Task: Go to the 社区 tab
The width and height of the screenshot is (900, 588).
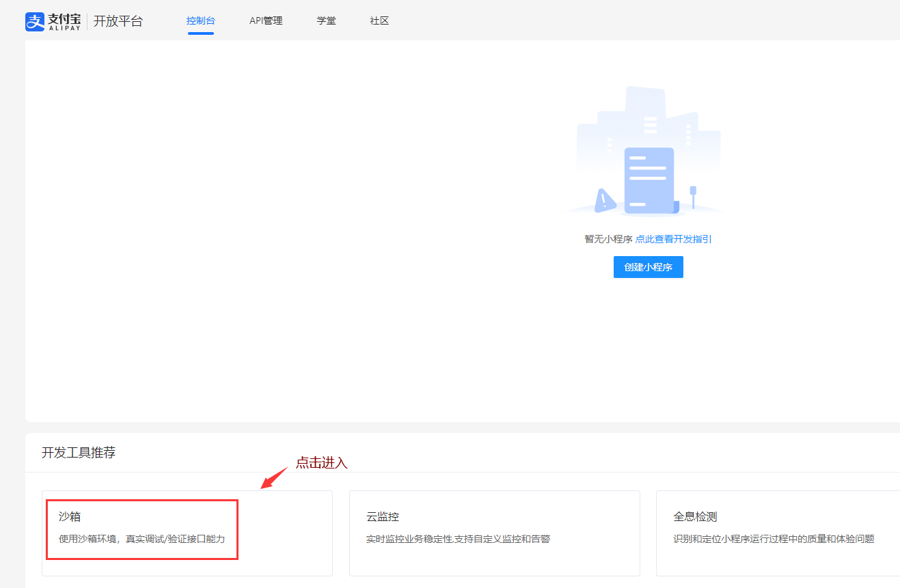Action: (379, 21)
